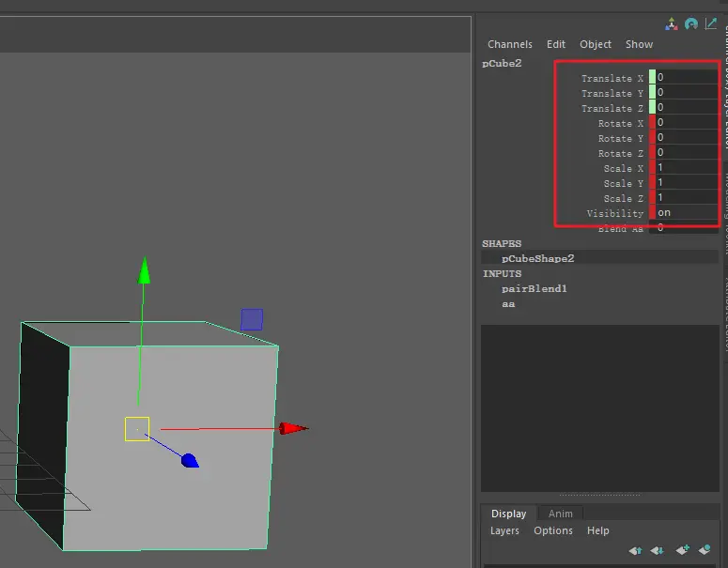The image size is (728, 568).
Task: Open the layer editor Options menu
Action: (552, 530)
